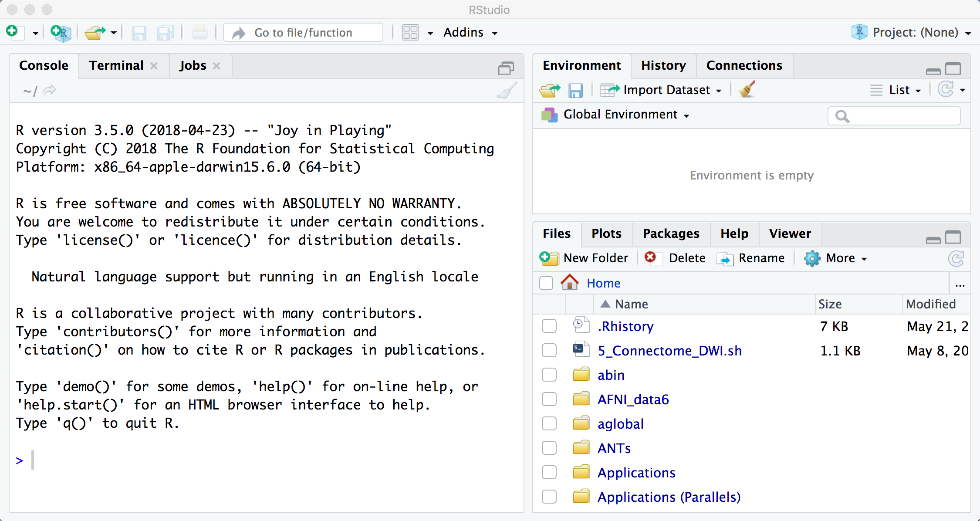980x521 pixels.
Task: Click the New File plus icon
Action: (15, 32)
